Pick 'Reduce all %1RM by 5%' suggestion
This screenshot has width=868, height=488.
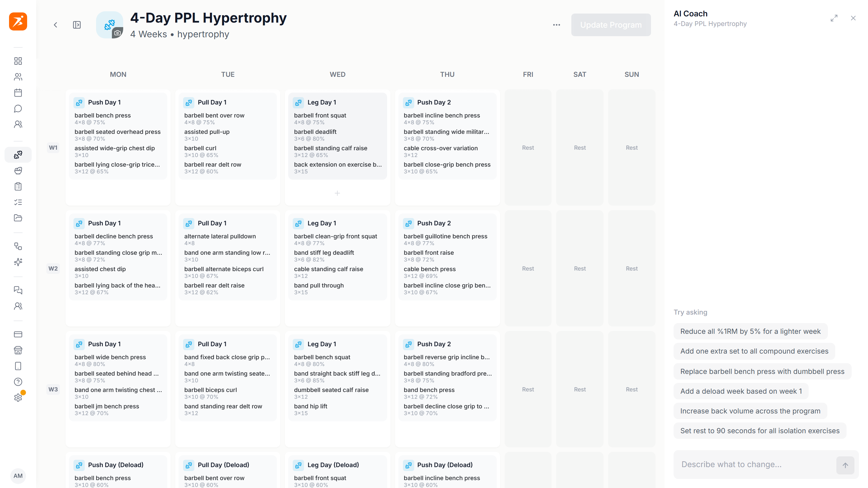pyautogui.click(x=750, y=331)
